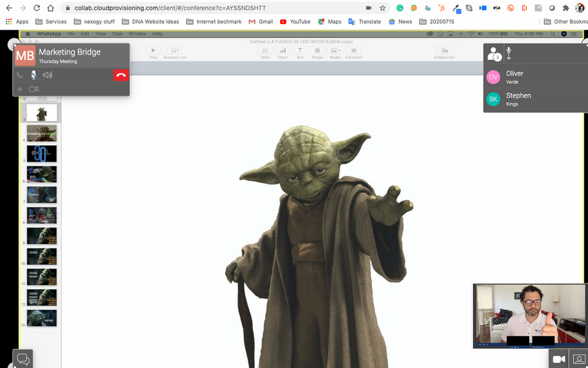The height and width of the screenshot is (368, 588).
Task: Click the browser home icon
Action: tap(51, 8)
